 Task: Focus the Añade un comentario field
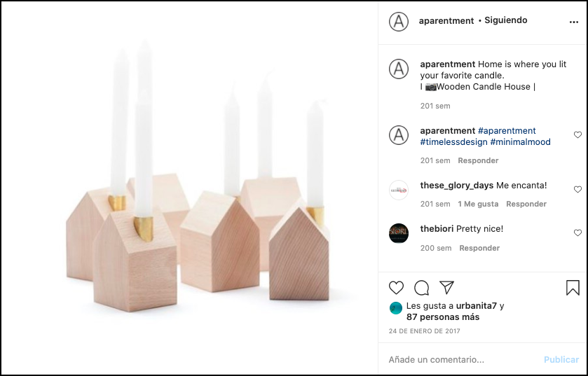[463, 359]
